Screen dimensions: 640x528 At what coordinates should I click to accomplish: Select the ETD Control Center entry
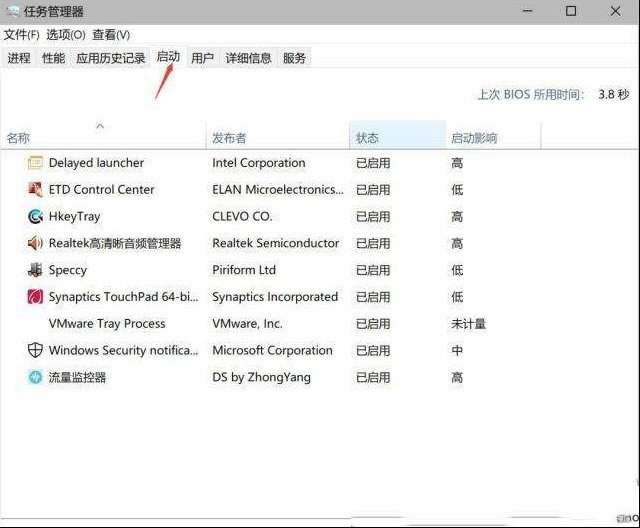(x=102, y=190)
